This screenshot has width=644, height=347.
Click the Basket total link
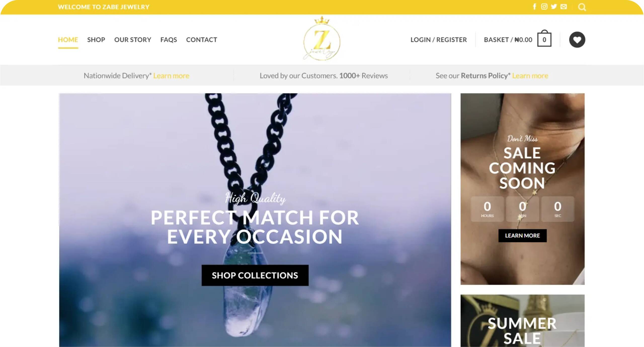pos(508,40)
